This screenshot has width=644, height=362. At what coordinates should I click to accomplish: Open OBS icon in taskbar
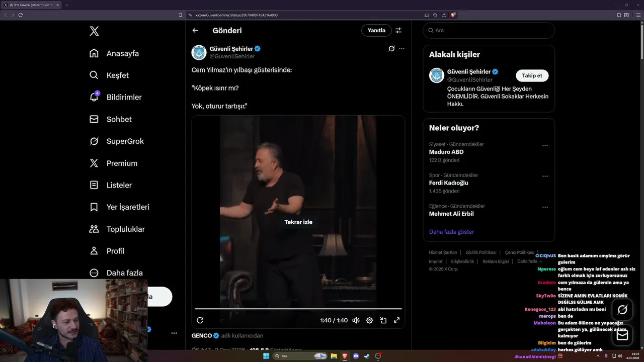378,356
